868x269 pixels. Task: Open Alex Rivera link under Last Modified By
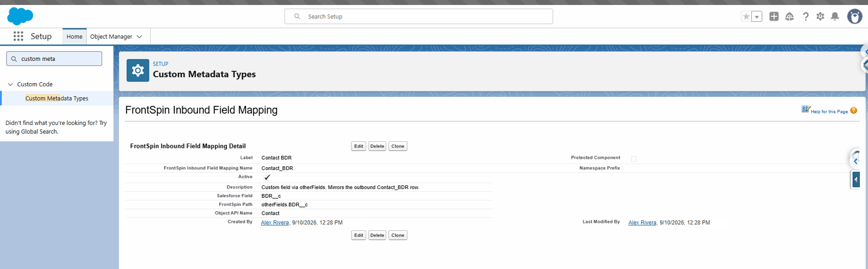[x=642, y=222]
